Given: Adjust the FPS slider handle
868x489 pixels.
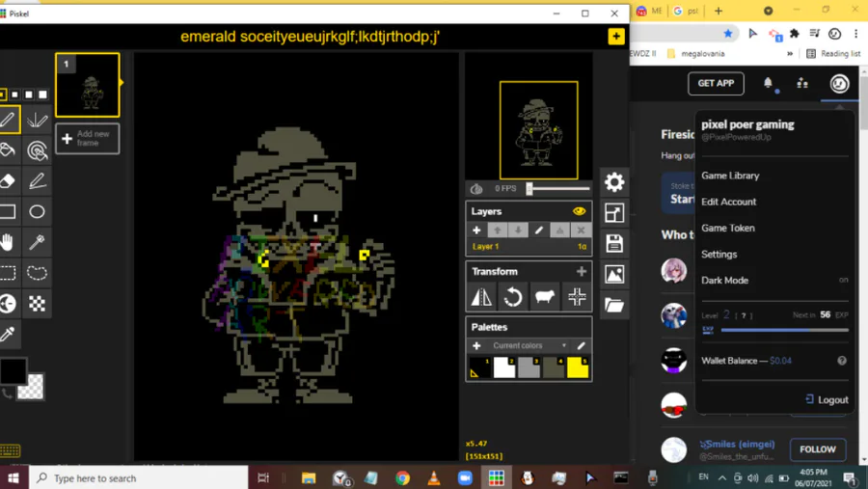Looking at the screenshot, I should tap(529, 189).
